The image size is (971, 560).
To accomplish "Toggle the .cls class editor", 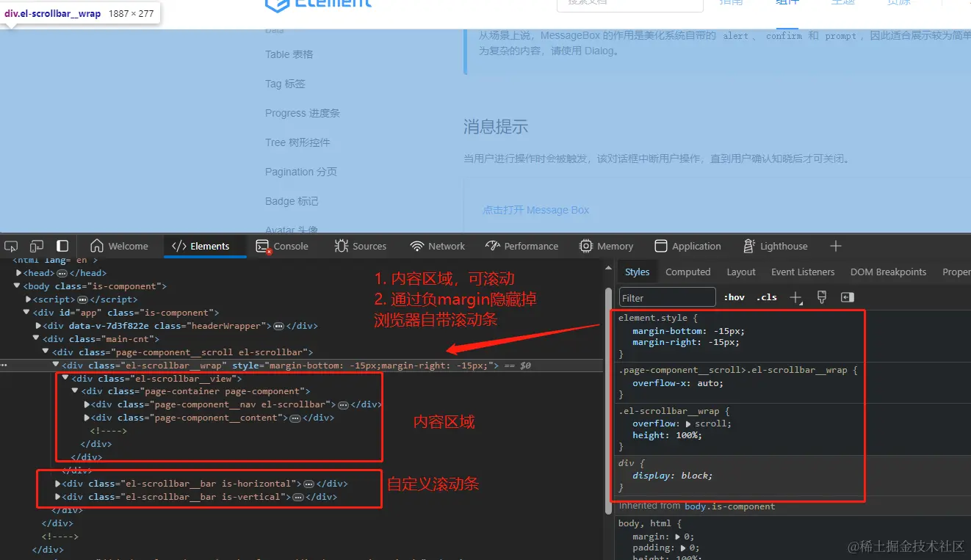I will coord(766,297).
